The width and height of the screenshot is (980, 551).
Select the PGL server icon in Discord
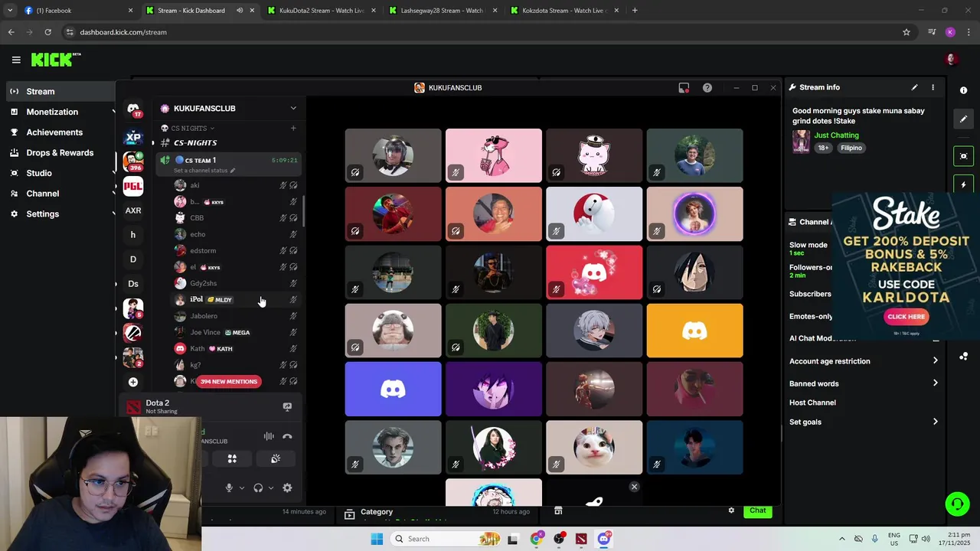133,186
